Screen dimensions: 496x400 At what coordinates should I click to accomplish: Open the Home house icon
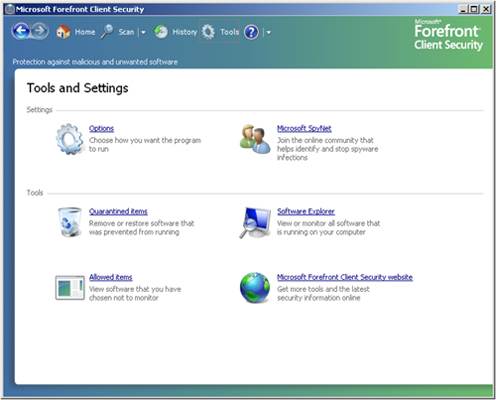(x=63, y=32)
